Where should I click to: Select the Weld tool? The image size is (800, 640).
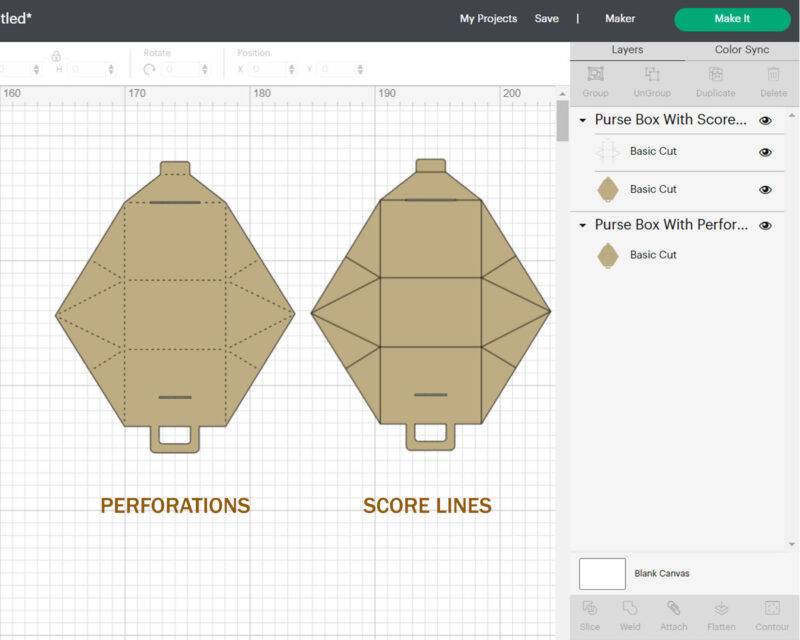point(630,614)
